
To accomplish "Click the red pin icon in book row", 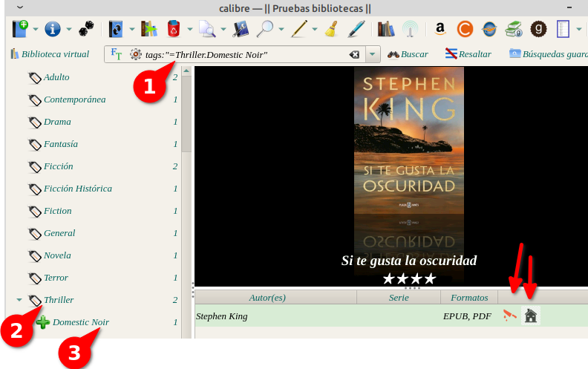I will point(509,316).
